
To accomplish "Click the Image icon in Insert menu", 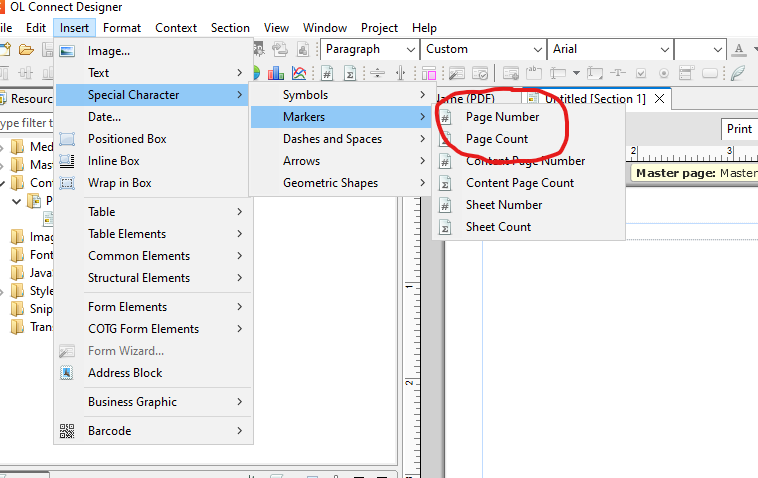I will 68,51.
